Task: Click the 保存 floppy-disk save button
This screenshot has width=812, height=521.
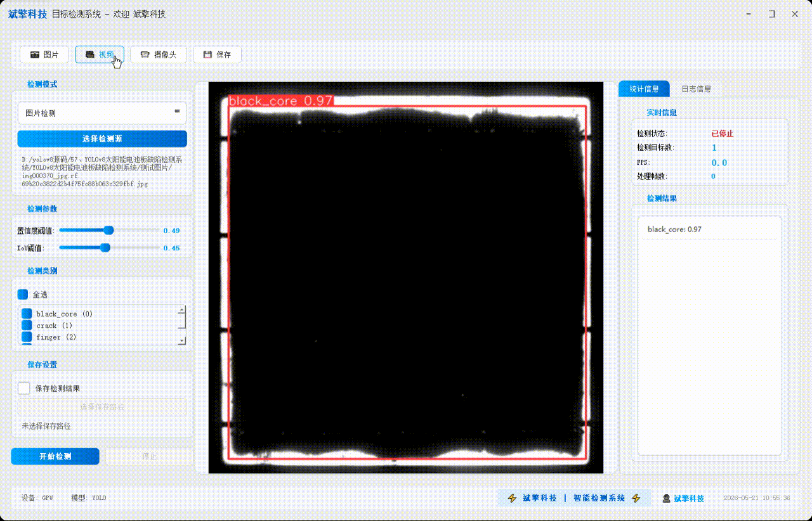Action: [x=217, y=55]
